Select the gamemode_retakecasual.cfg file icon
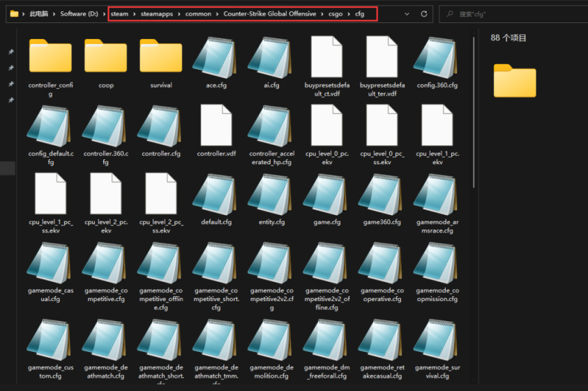This screenshot has height=391, width=588. pos(382,340)
